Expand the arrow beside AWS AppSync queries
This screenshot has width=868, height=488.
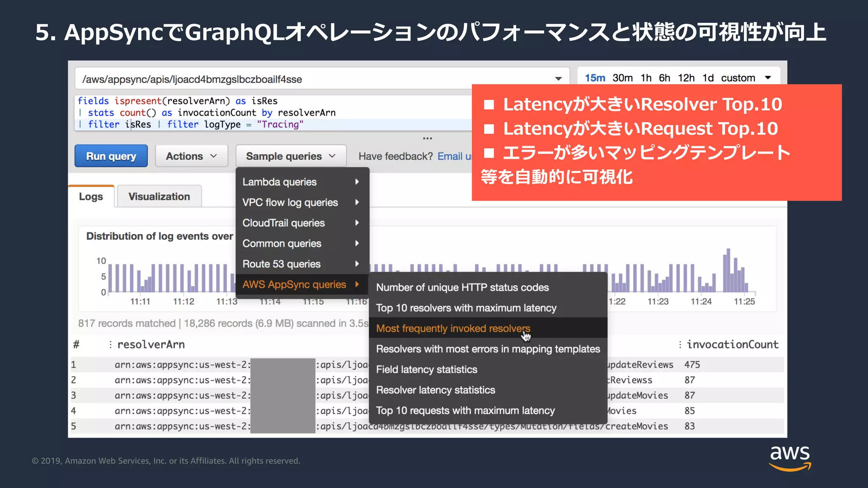coord(357,284)
